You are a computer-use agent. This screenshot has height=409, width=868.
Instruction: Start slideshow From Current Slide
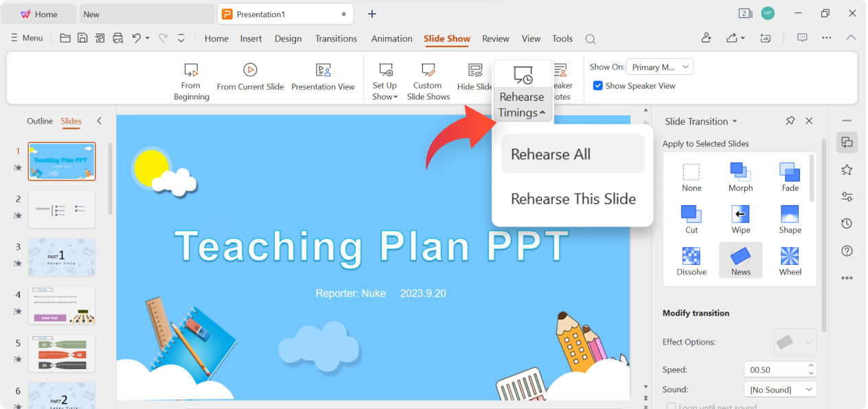pyautogui.click(x=250, y=70)
